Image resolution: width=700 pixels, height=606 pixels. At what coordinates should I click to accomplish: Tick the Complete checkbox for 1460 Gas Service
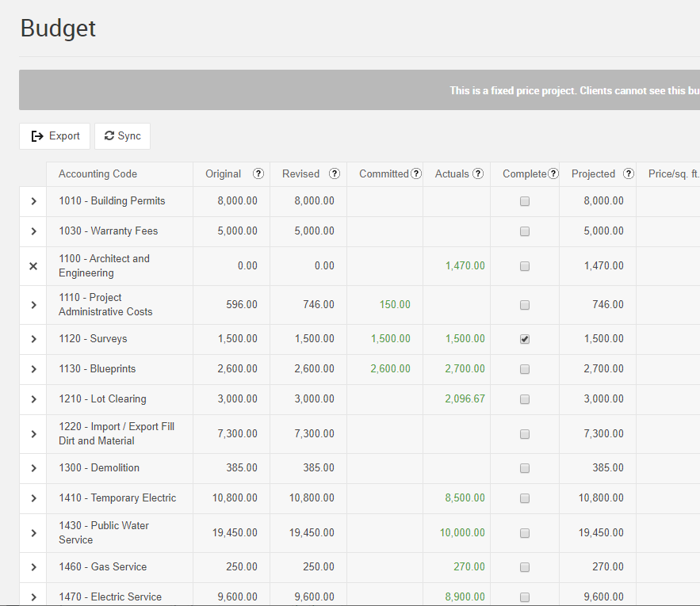pyautogui.click(x=525, y=567)
